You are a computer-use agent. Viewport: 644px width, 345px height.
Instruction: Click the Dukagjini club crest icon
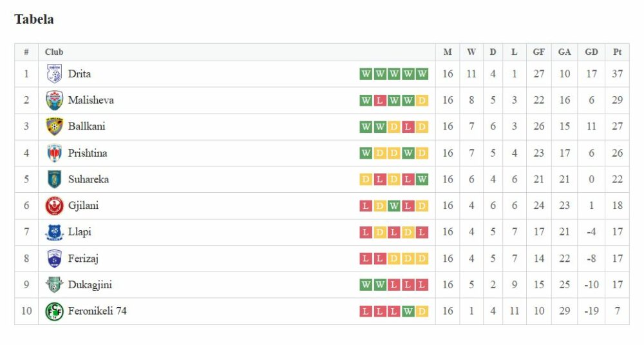54,285
